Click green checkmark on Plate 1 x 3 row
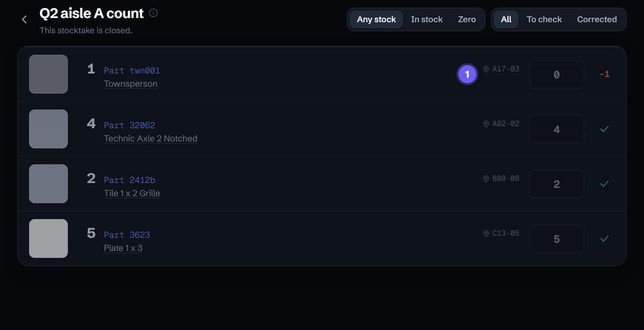 [605, 238]
